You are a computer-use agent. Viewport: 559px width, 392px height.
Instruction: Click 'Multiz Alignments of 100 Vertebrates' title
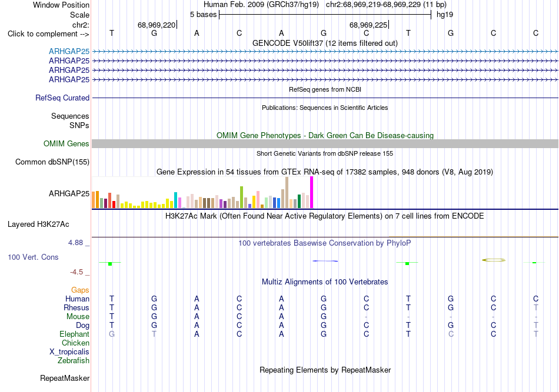325,282
